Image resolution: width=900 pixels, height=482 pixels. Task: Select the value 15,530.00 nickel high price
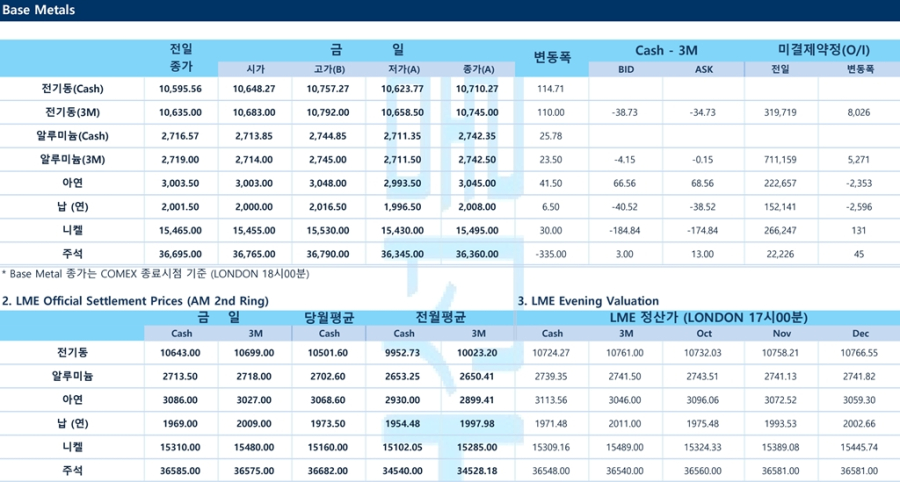coord(328,231)
